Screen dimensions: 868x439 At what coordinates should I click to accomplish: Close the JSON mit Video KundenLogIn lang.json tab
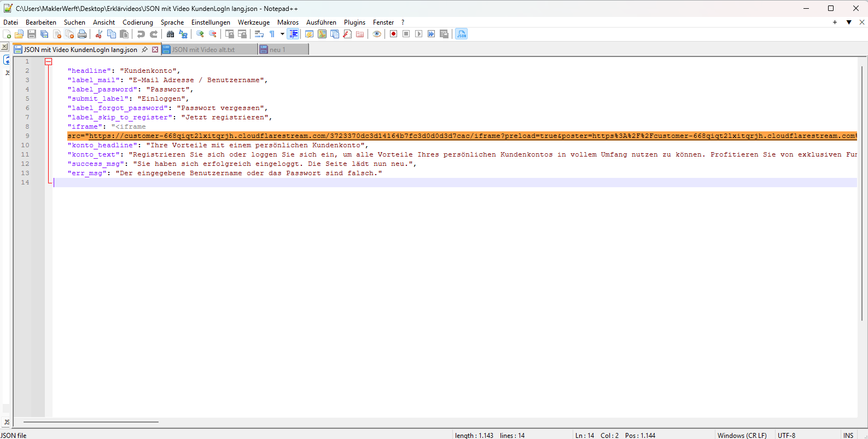point(155,49)
